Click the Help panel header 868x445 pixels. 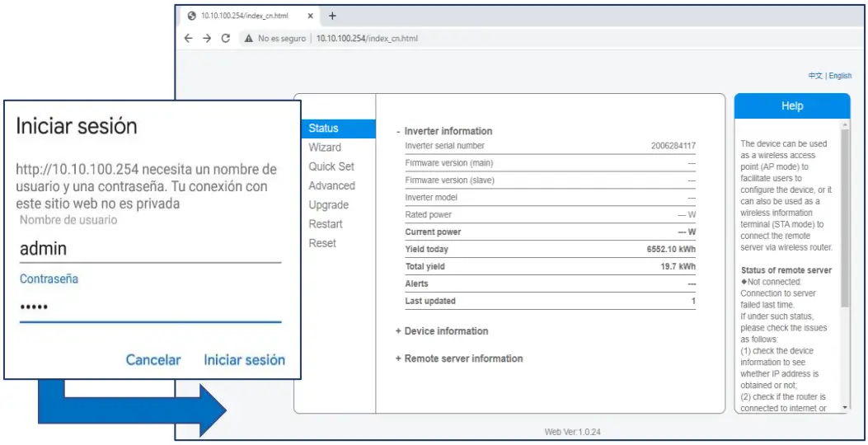click(792, 106)
